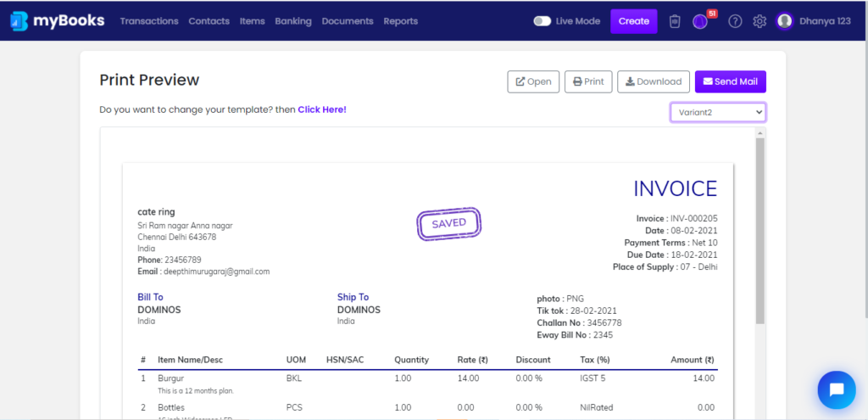The height and width of the screenshot is (420, 868).
Task: Click the Open preview button
Action: tap(533, 81)
